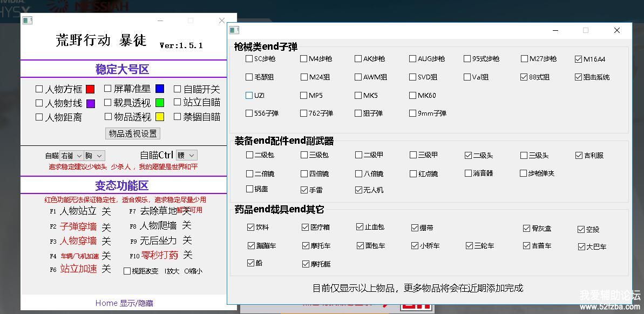Uncheck the 摩托艇 checkbox

point(306,264)
